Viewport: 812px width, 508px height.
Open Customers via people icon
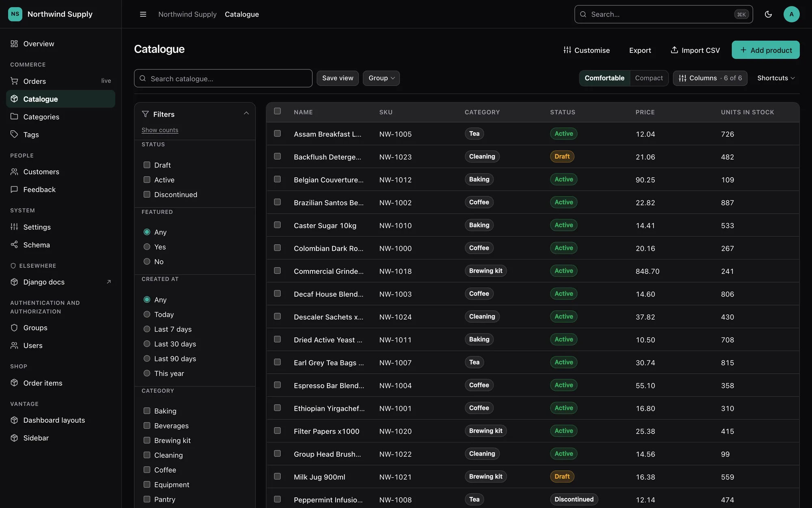coord(14,172)
